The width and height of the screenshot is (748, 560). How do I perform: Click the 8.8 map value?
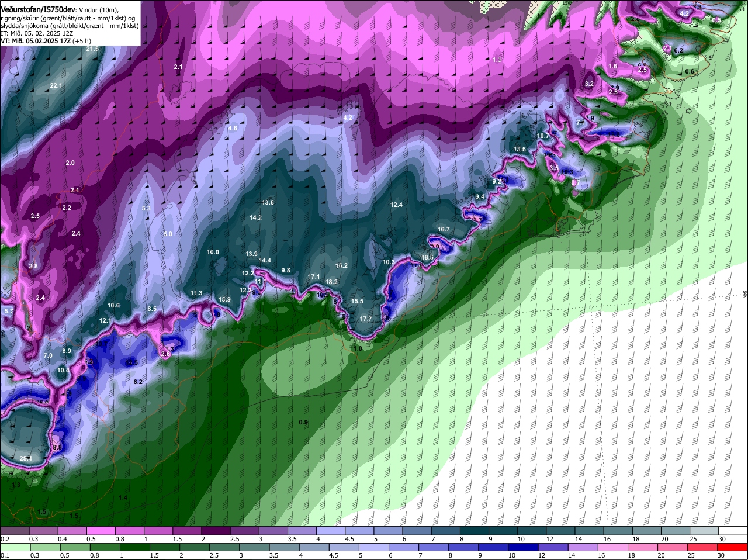click(x=57, y=447)
